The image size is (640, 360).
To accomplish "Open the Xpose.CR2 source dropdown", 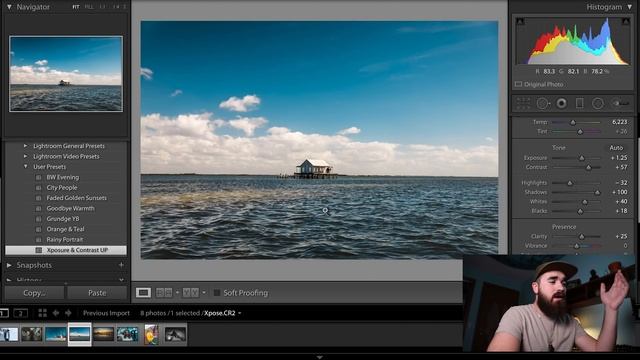I will [240, 313].
